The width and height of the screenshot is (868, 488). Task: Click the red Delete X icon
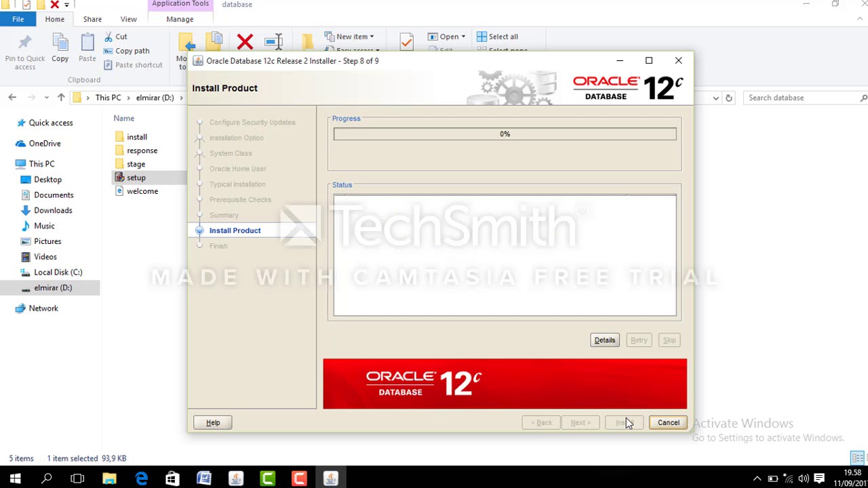(x=245, y=42)
